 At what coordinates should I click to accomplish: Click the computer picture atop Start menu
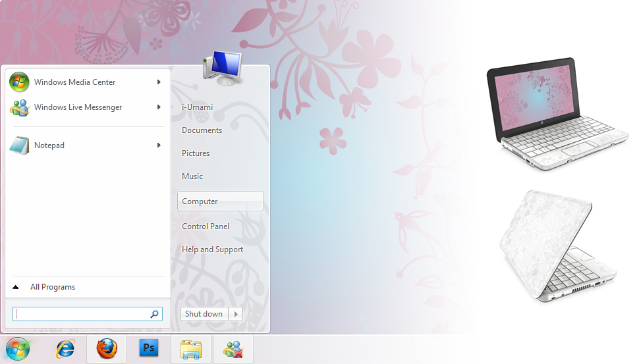coord(223,68)
